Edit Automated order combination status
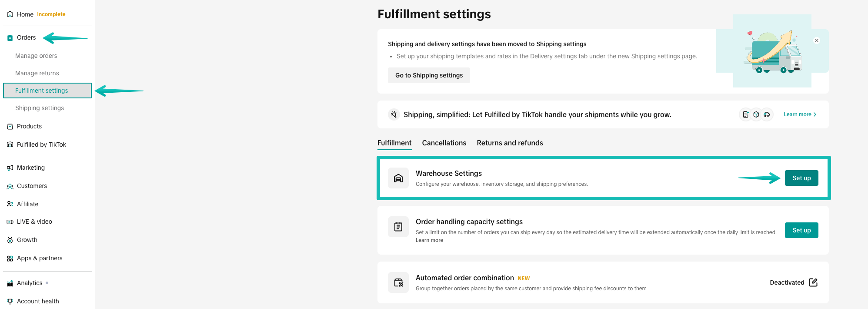The width and height of the screenshot is (868, 309). [813, 282]
